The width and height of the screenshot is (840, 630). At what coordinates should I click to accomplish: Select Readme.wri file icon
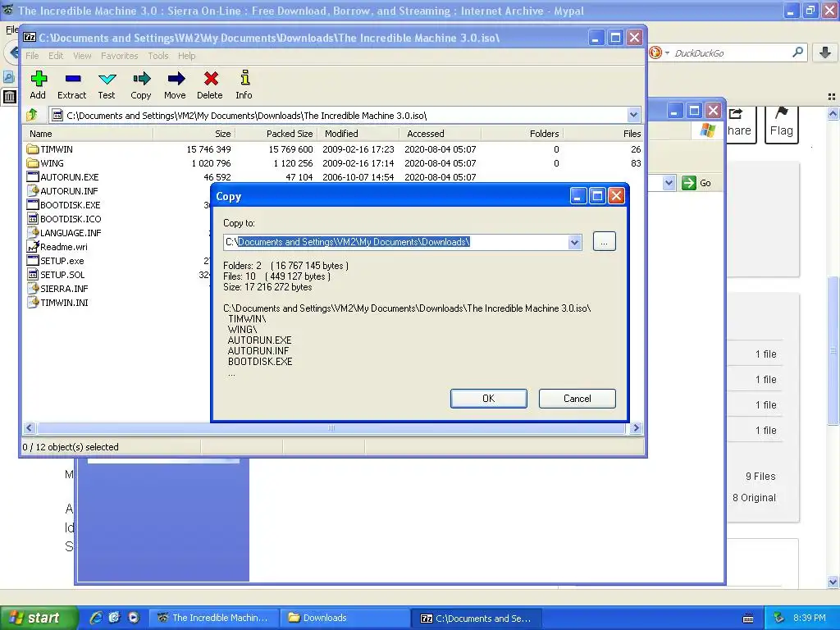pos(33,246)
